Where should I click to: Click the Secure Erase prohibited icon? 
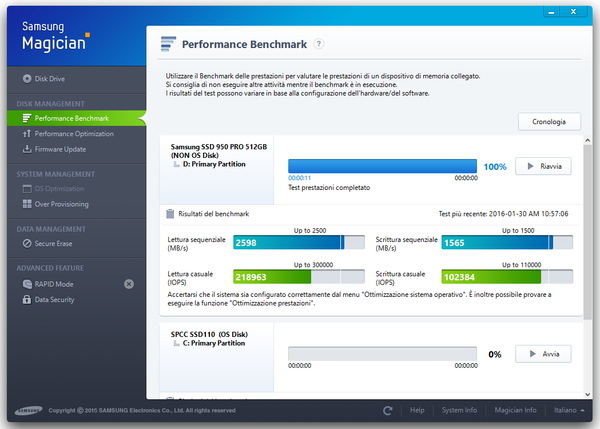27,243
